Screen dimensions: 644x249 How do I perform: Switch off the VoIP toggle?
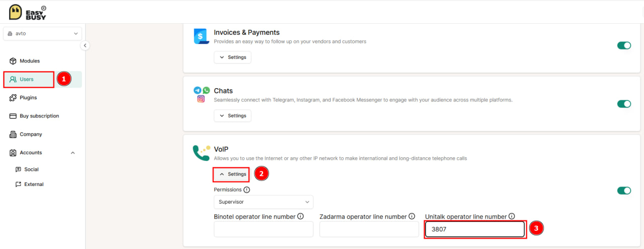624,191
